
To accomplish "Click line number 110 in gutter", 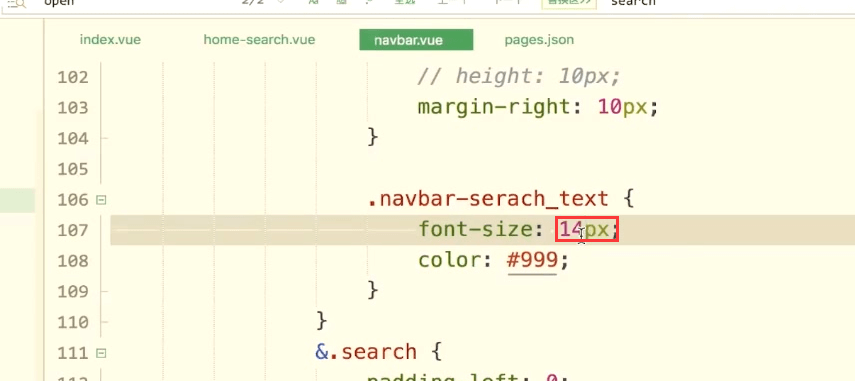I will pyautogui.click(x=73, y=322).
